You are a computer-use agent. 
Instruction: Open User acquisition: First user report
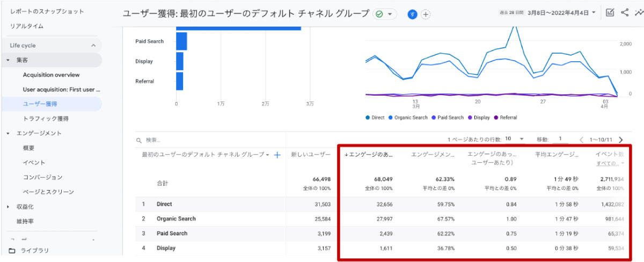(62, 90)
